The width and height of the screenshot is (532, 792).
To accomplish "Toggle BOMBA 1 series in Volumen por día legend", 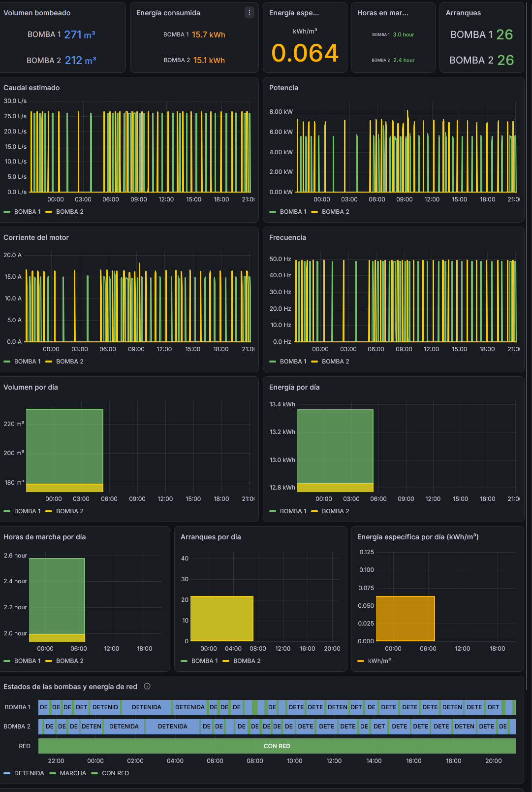I will pyautogui.click(x=28, y=511).
